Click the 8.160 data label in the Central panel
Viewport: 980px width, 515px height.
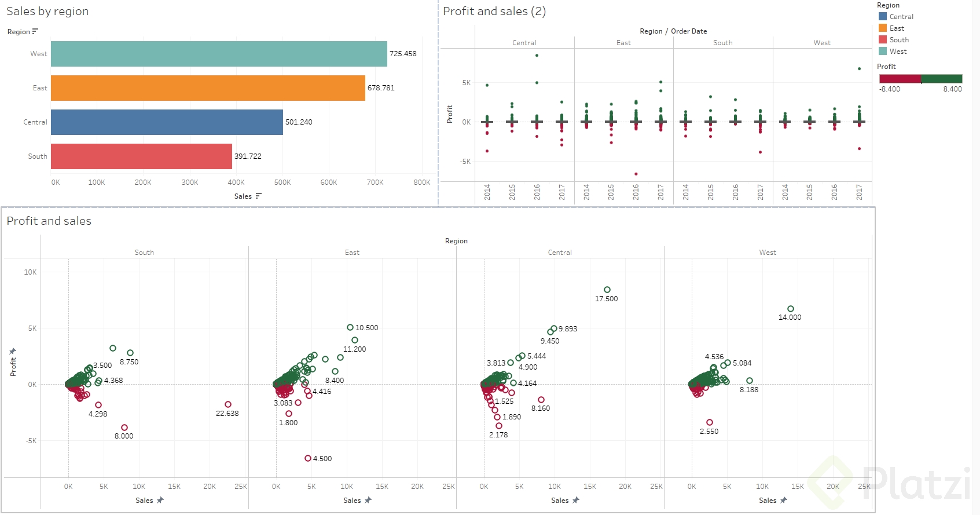541,408
